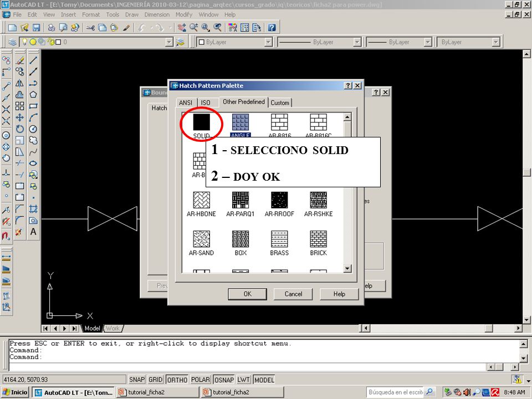Viewport: 532px width, 399px height.
Task: Click the Plot printer icon
Action: (x=51, y=28)
